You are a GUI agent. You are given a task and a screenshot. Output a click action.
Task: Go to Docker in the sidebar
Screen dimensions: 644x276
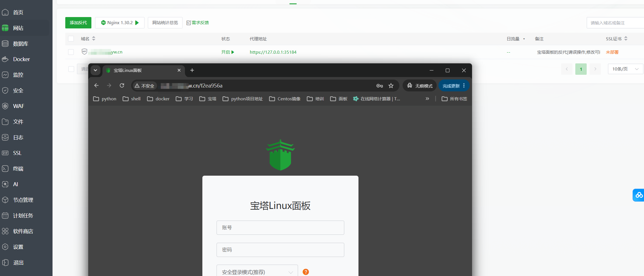[x=21, y=59]
